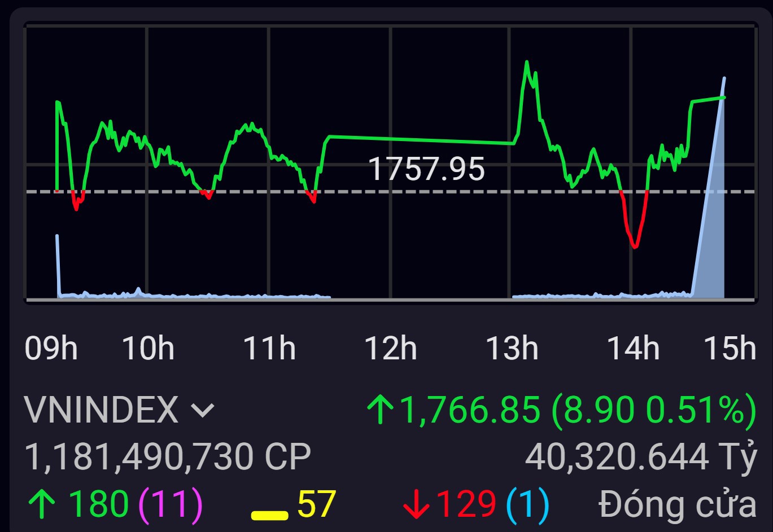The width and height of the screenshot is (773, 532).
Task: Click the index value 1,766.85
Action: coord(470,410)
